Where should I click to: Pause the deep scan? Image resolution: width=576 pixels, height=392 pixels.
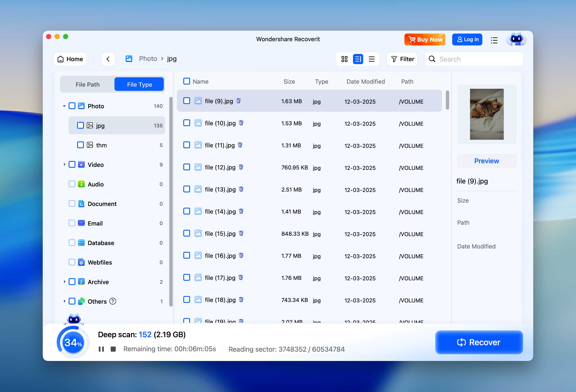click(101, 349)
